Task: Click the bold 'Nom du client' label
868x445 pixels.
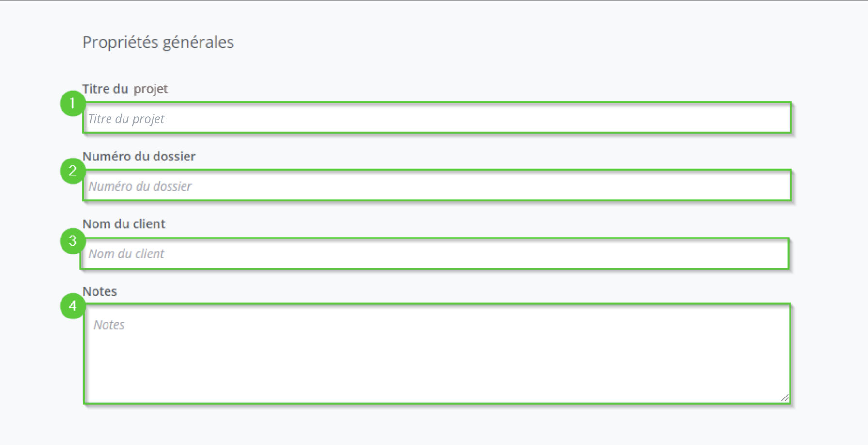Action: pyautogui.click(x=124, y=223)
